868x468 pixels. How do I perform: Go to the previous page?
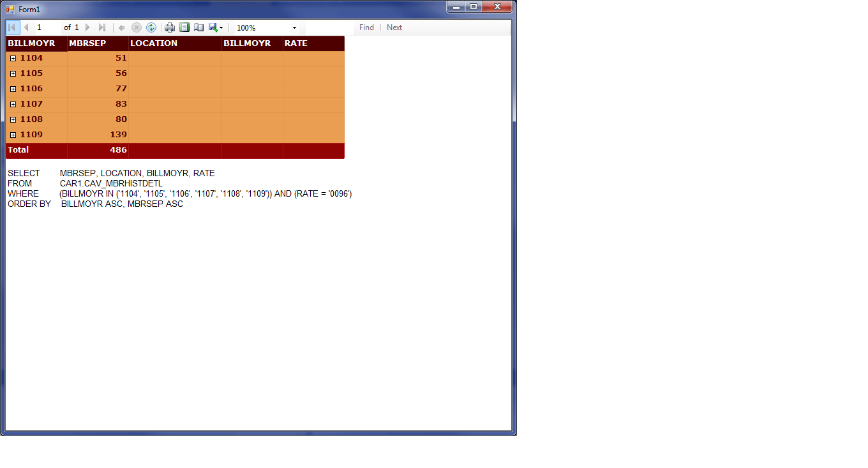(26, 27)
